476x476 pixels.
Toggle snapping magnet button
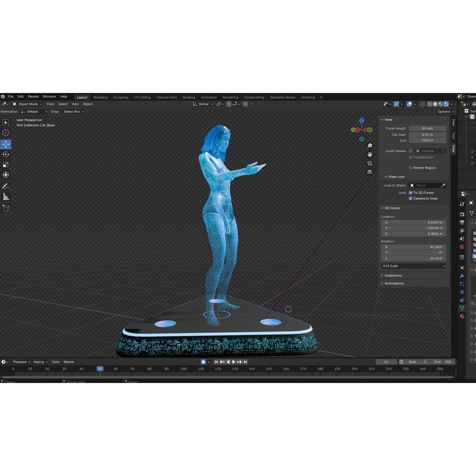(x=229, y=104)
